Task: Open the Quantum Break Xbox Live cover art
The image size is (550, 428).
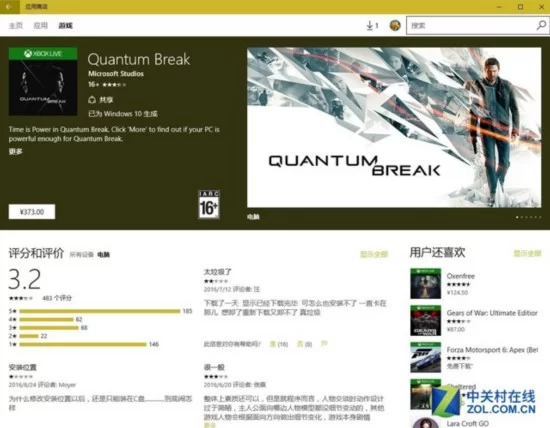Action: tap(43, 81)
